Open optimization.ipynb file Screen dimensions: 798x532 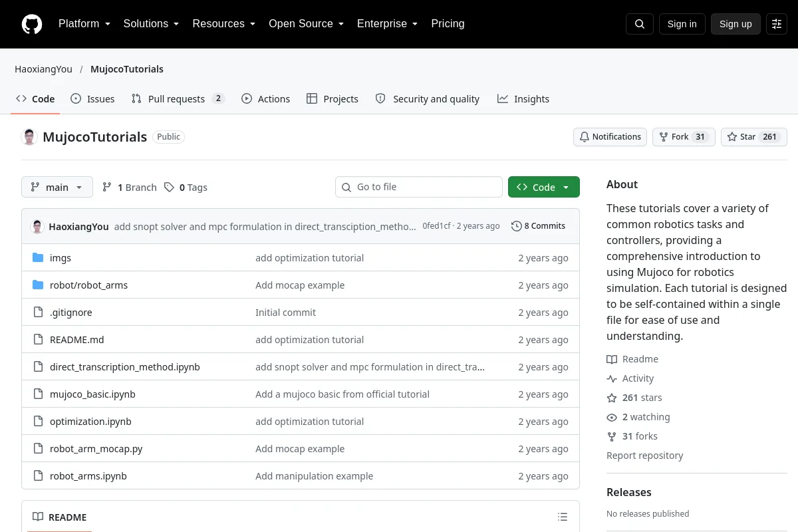[90, 422]
